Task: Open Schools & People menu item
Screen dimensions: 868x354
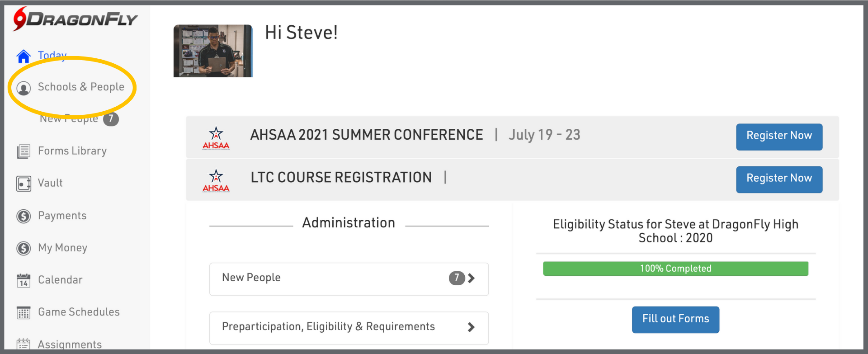Action: [81, 87]
